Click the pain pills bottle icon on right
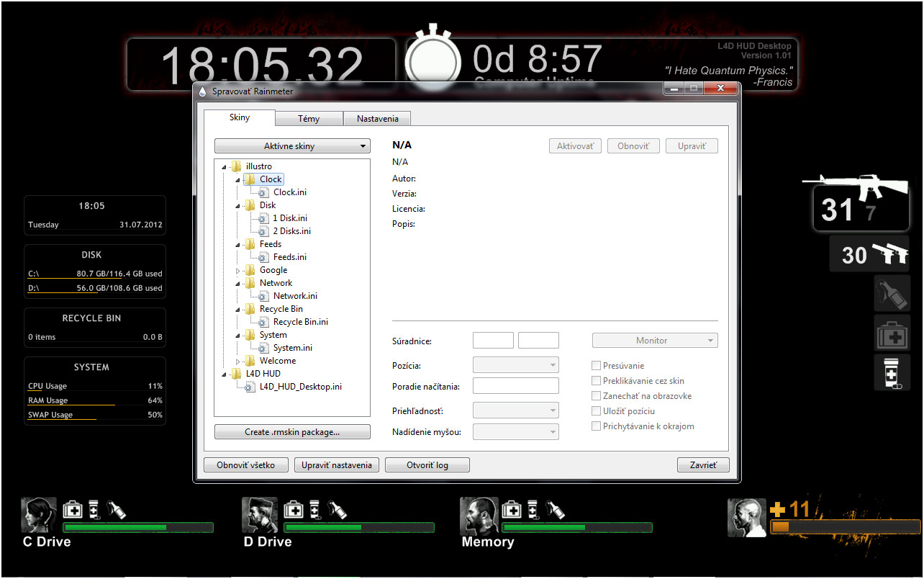This screenshot has height=579, width=924. [x=892, y=372]
